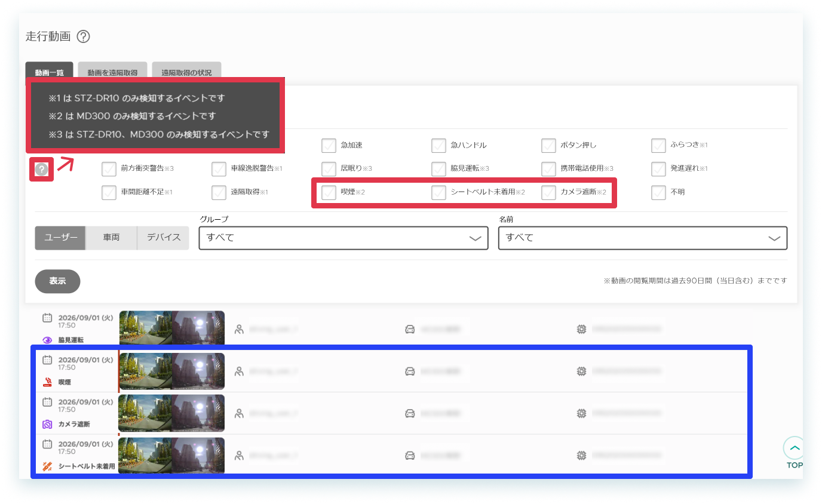Check the 前方衝突警告 checkbox

[109, 169]
